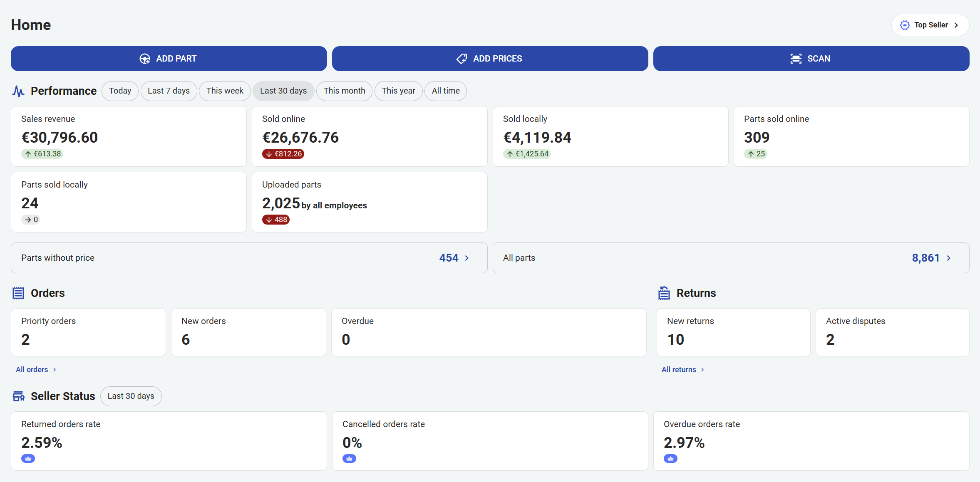
Task: Click the Orders list icon
Action: 18,293
